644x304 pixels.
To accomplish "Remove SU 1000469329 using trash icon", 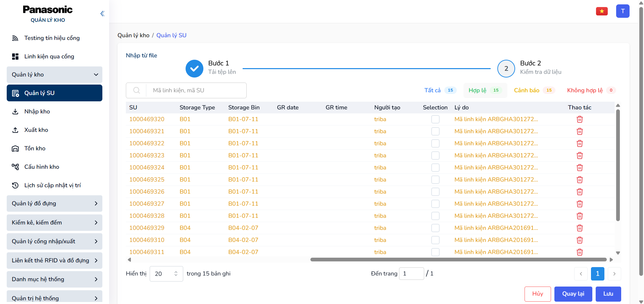I will (x=580, y=228).
